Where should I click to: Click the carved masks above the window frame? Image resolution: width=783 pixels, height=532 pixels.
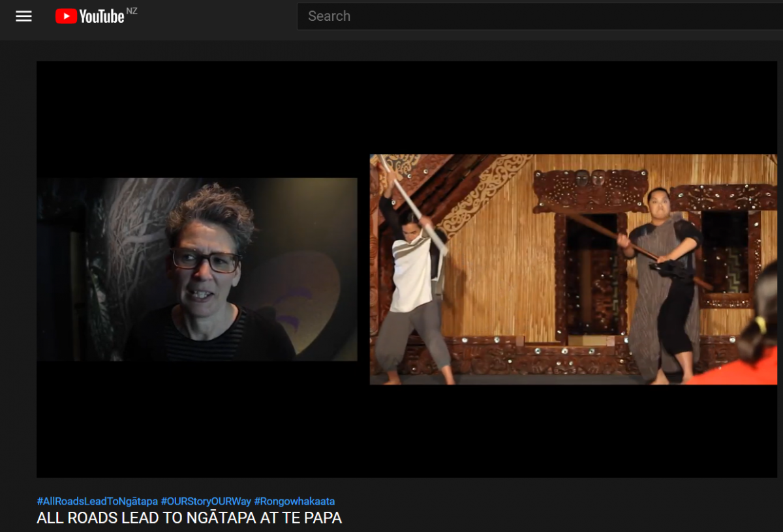click(589, 178)
